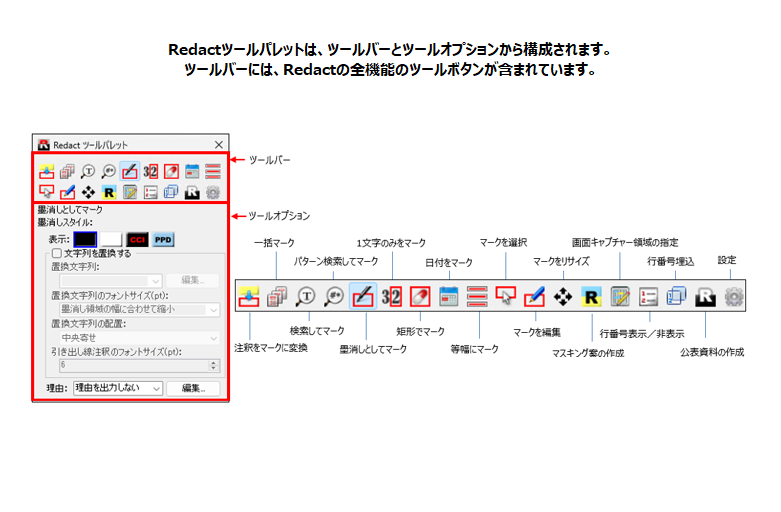Select 画面キャプチャー領域の指定 on enlarged toolbar
781x512 pixels.
click(620, 297)
